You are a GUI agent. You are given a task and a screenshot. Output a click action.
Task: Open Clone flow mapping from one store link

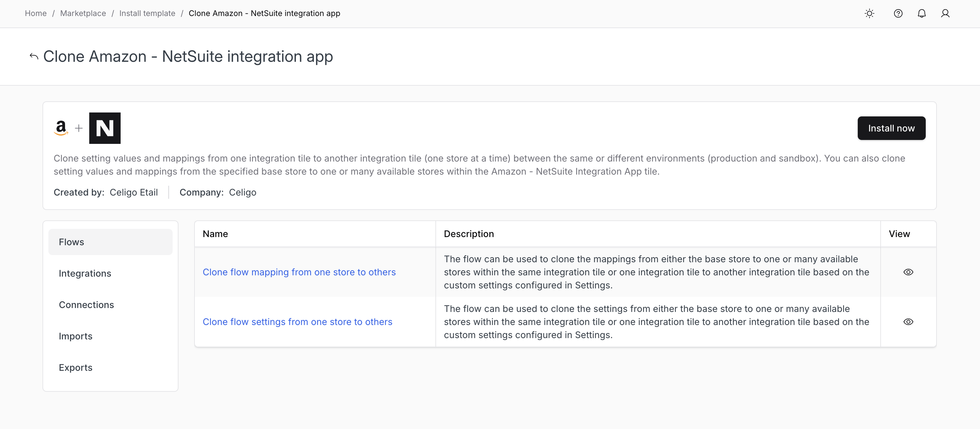pyautogui.click(x=299, y=272)
